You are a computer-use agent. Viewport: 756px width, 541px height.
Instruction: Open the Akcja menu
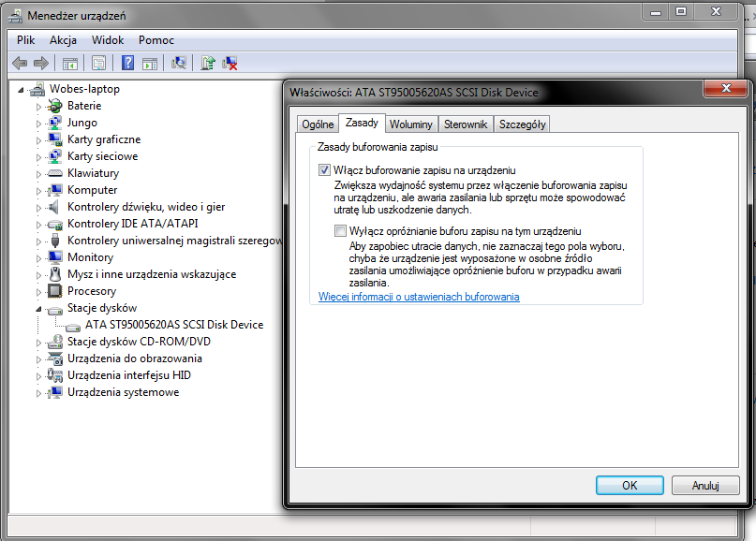click(63, 40)
